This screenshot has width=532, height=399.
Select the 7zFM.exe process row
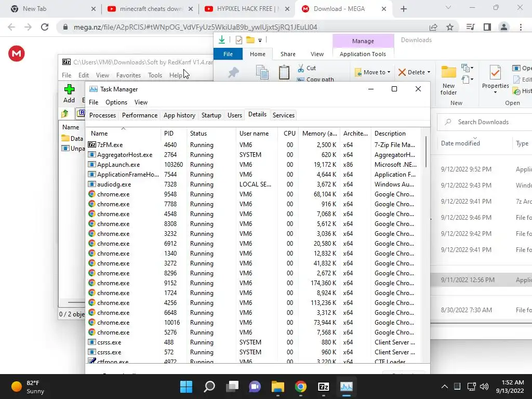pyautogui.click(x=253, y=145)
